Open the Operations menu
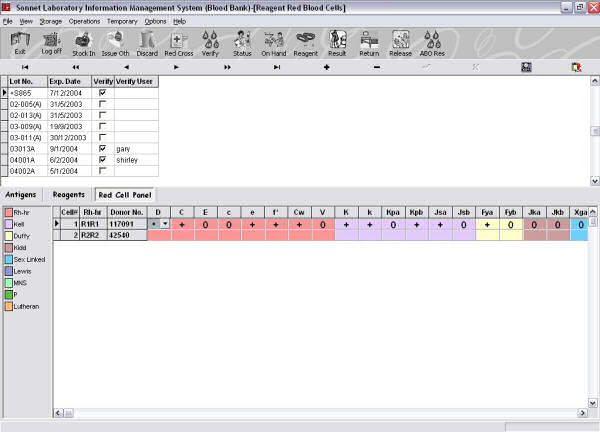The width and height of the screenshot is (600, 432). pos(83,20)
